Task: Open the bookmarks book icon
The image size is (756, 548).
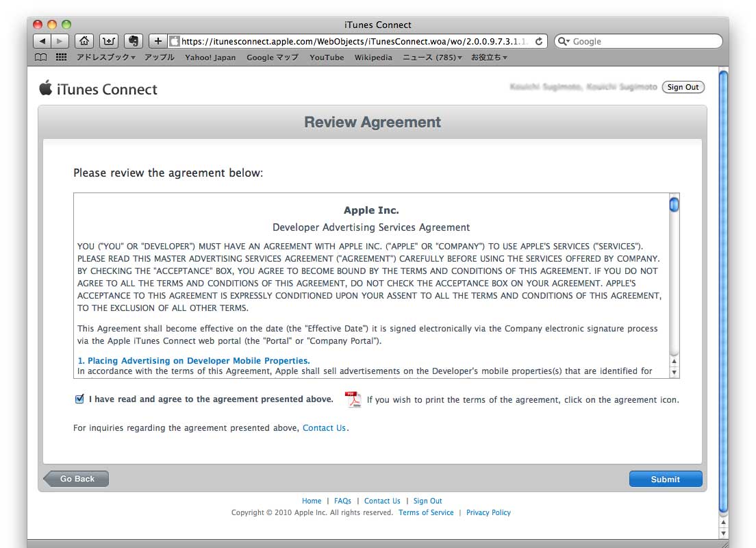Action: 41,58
